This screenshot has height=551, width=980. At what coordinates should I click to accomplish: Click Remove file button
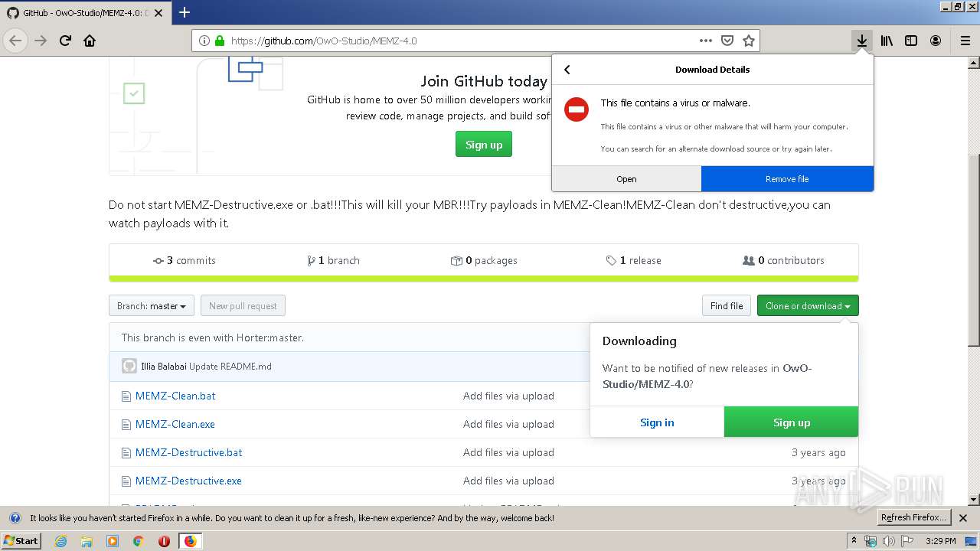[x=787, y=179]
